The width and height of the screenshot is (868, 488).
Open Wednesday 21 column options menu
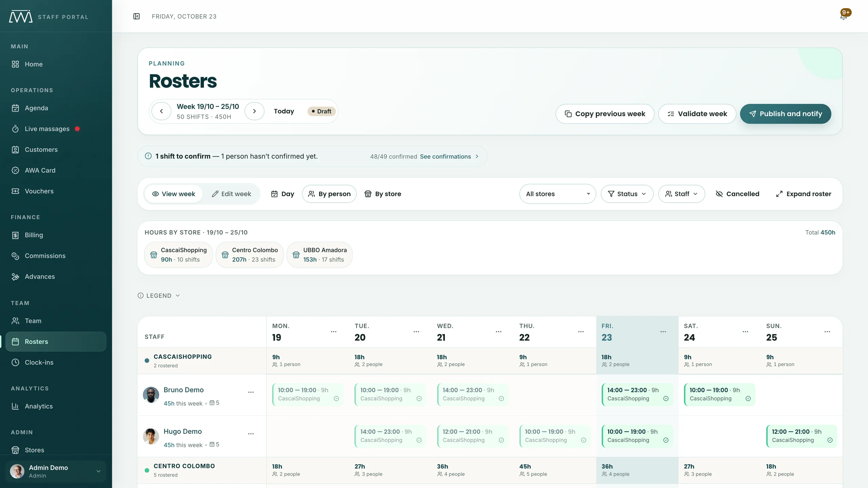pyautogui.click(x=498, y=332)
